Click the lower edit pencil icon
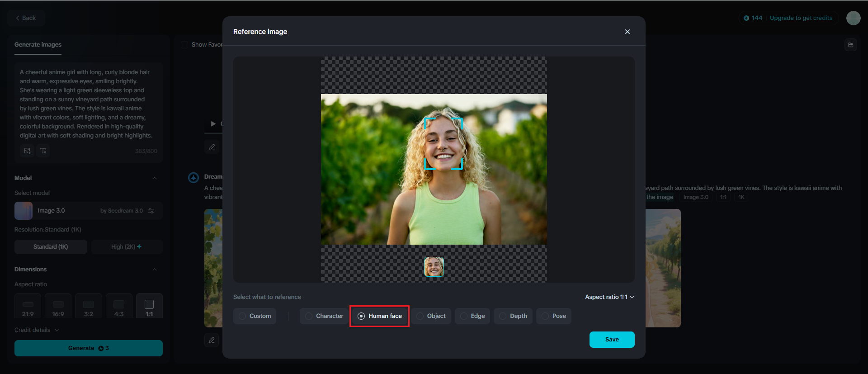Screen dimensions: 868x374 tap(212, 340)
